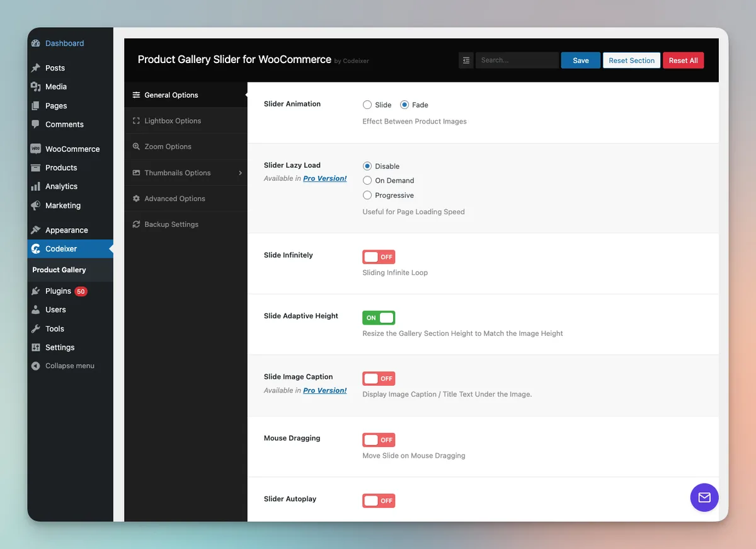The width and height of the screenshot is (756, 549).
Task: Click the Media icon in sidebar
Action: [x=36, y=86]
